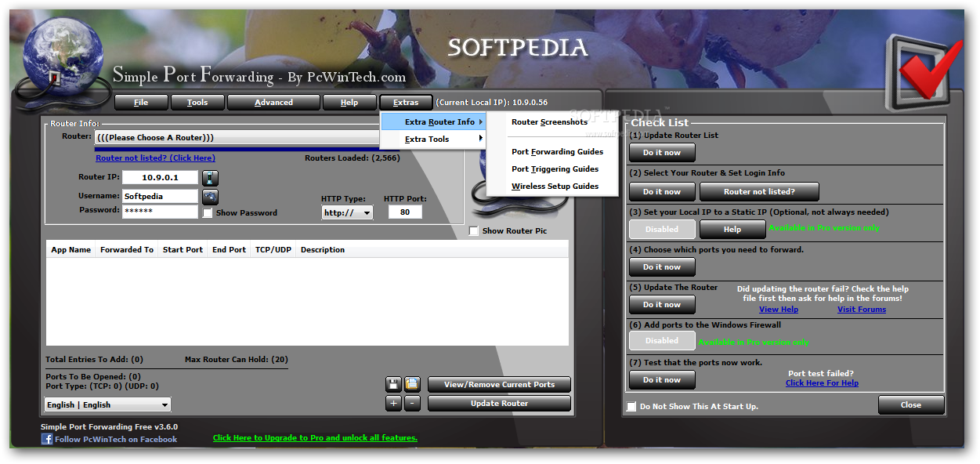Click Do it now for choosing ports
The width and height of the screenshot is (980, 464).
tap(662, 267)
